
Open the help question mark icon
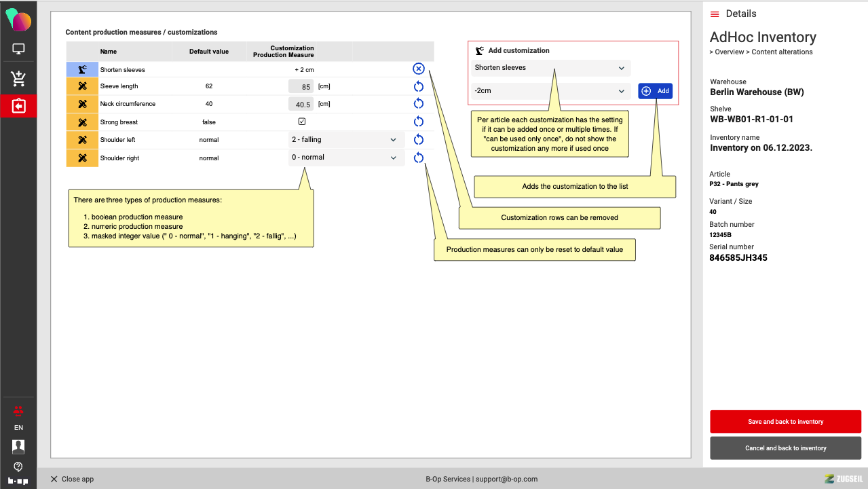tap(18, 467)
